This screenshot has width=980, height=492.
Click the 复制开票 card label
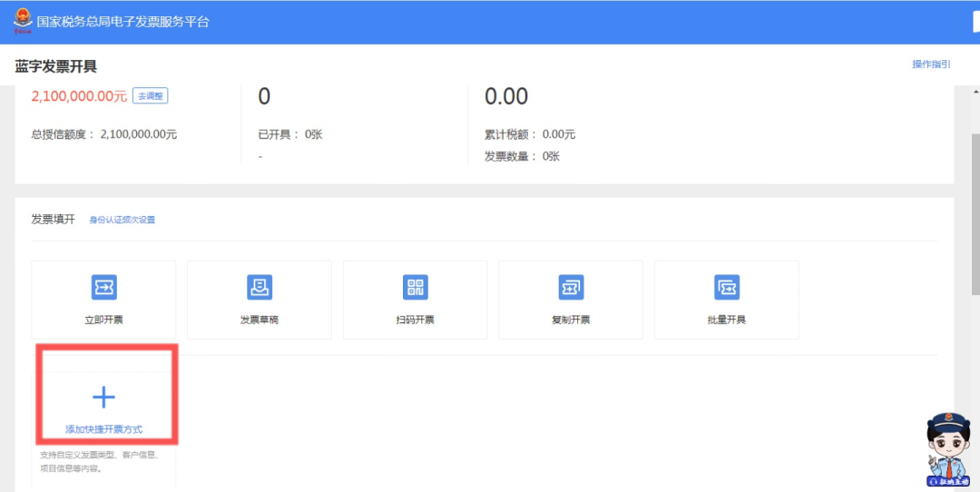tap(571, 320)
